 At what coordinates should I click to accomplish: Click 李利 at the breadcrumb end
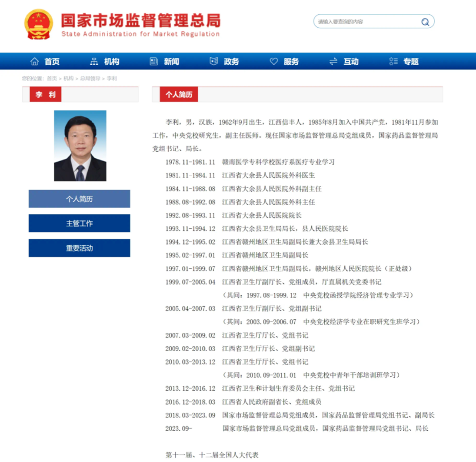click(112, 78)
